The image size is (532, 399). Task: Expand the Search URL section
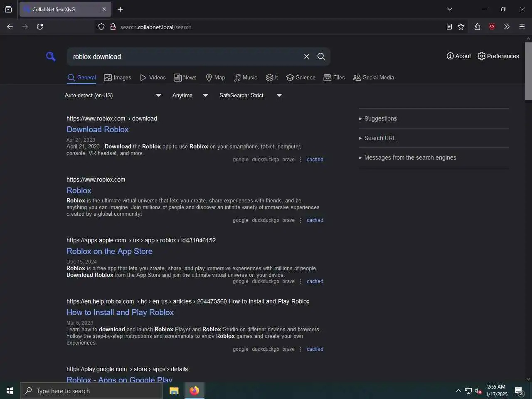point(377,138)
